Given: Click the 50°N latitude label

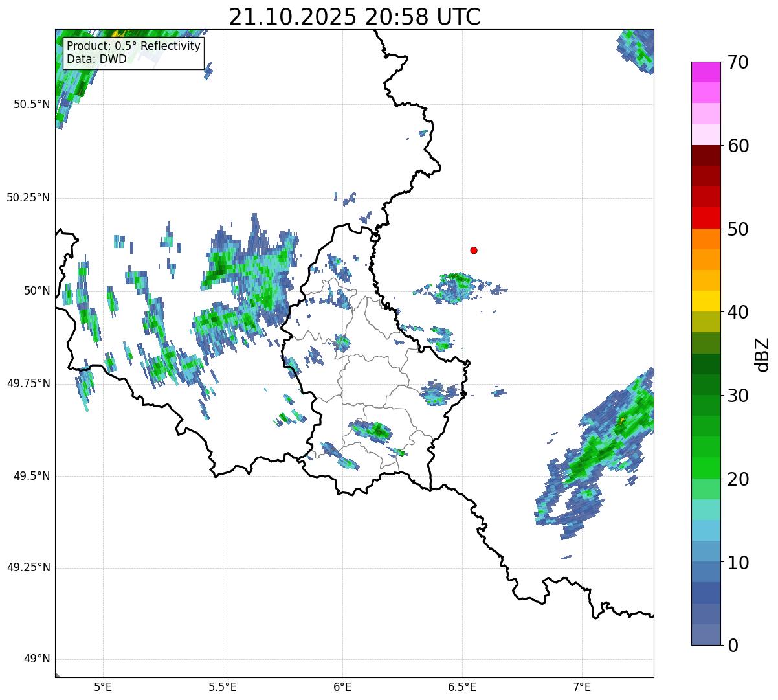Looking at the screenshot, I should tap(38, 291).
